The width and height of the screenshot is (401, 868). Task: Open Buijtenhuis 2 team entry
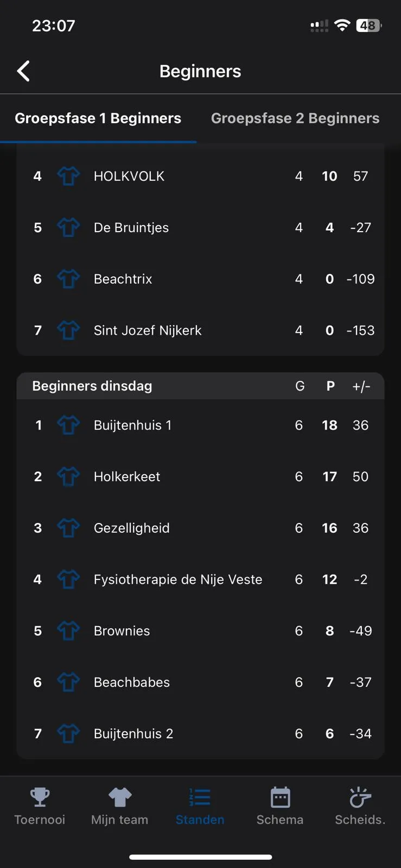click(x=133, y=734)
